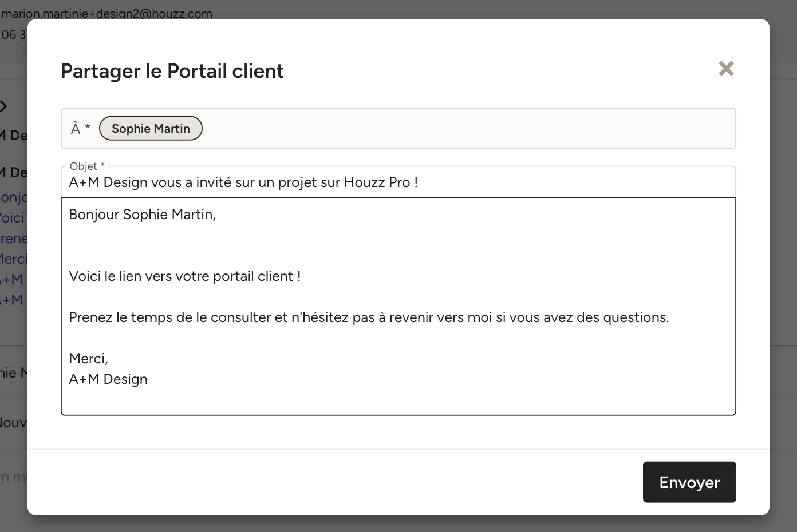Viewport: 797px width, 532px height.
Task: Place cursor in the "Bonjour Sophie Martin," line
Action: pos(142,215)
